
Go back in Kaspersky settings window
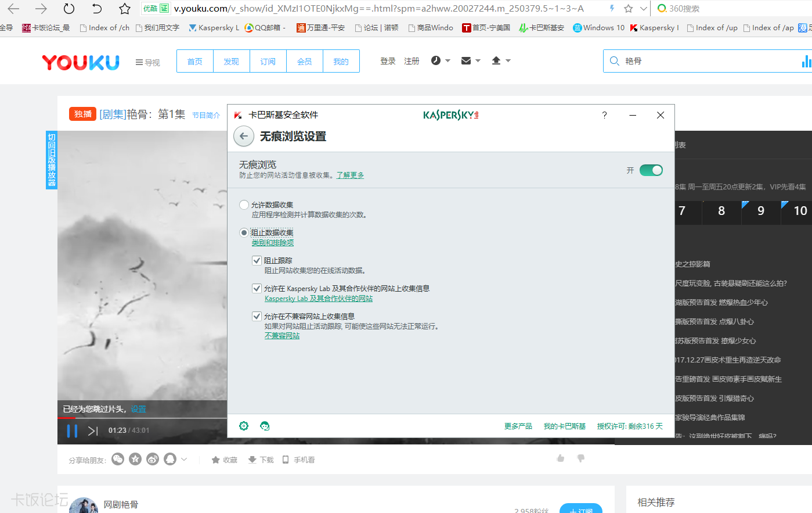pyautogui.click(x=244, y=137)
